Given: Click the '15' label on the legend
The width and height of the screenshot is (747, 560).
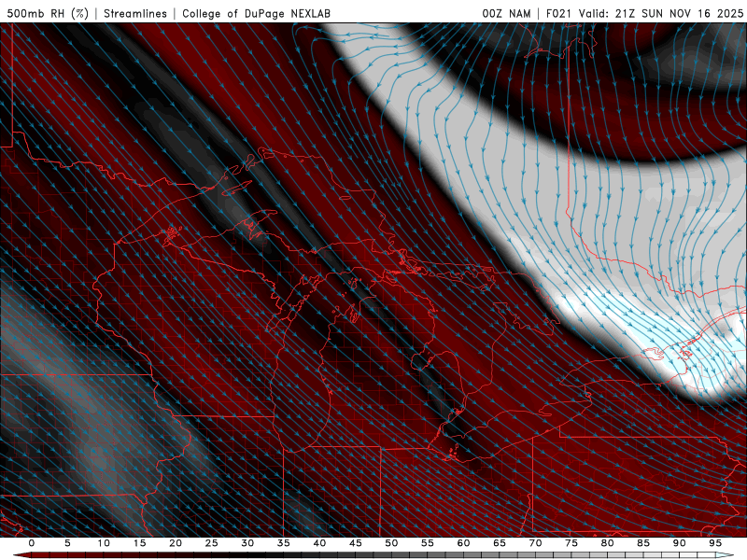Looking at the screenshot, I should [x=139, y=543].
